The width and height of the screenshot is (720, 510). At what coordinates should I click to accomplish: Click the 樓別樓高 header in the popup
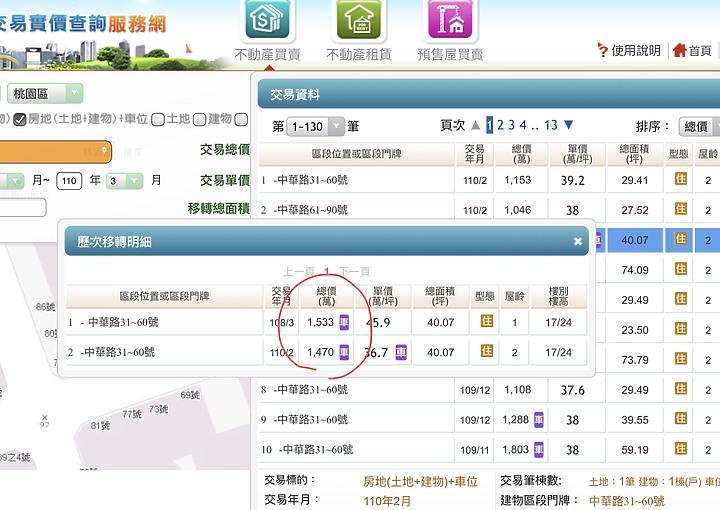tap(558, 296)
